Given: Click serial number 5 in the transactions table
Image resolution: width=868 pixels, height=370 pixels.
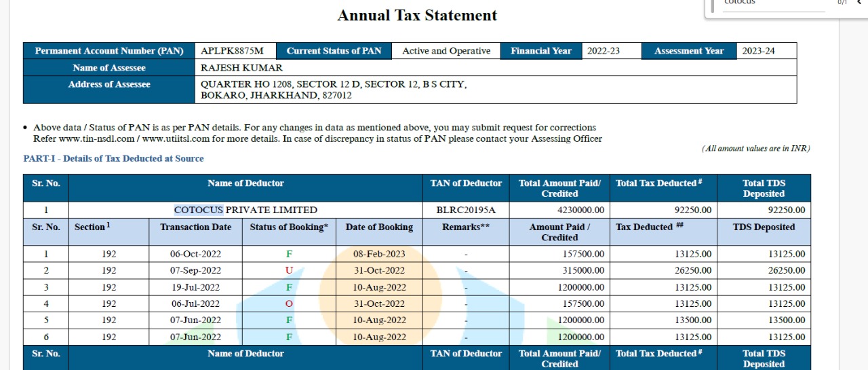Looking at the screenshot, I should 46,320.
